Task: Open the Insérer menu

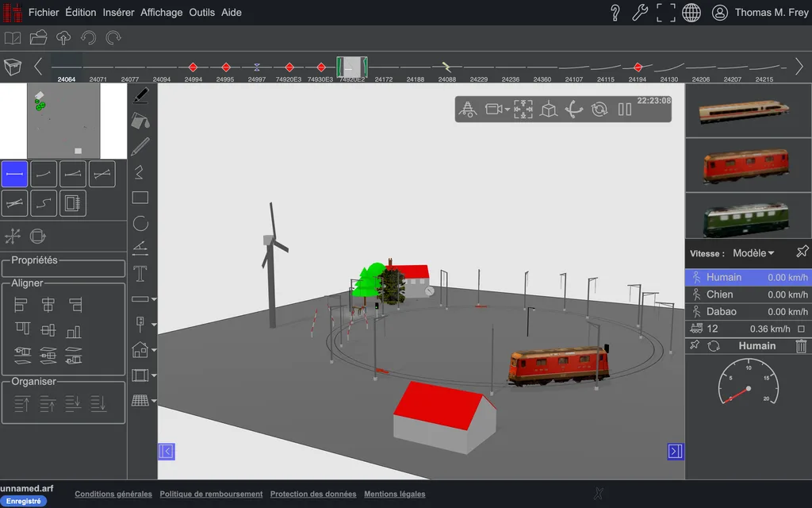Action: (118, 13)
